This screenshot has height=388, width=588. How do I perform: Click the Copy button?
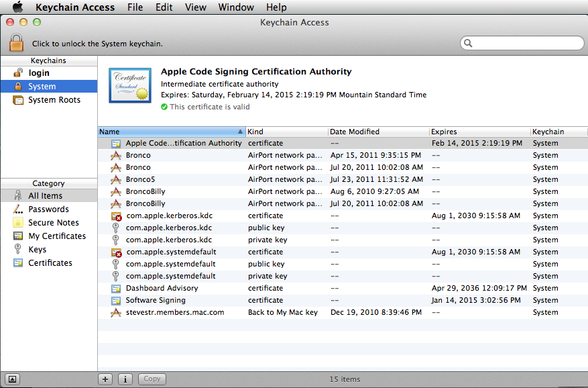[152, 379]
